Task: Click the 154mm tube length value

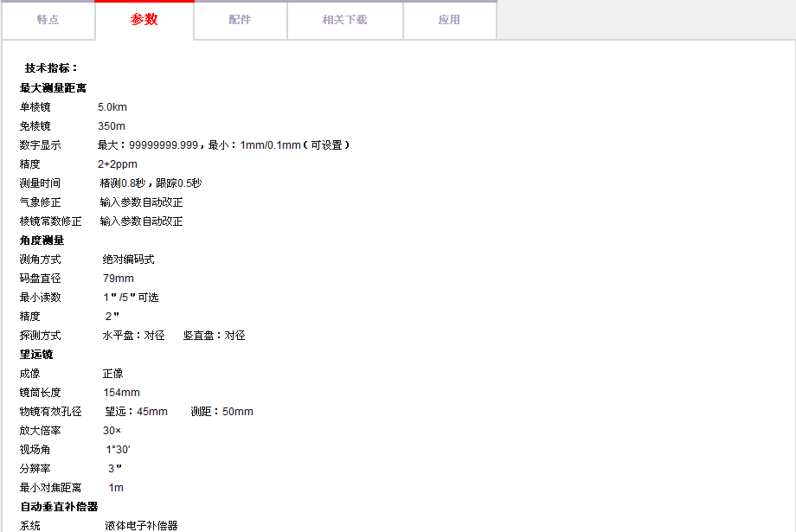Action: (x=121, y=393)
